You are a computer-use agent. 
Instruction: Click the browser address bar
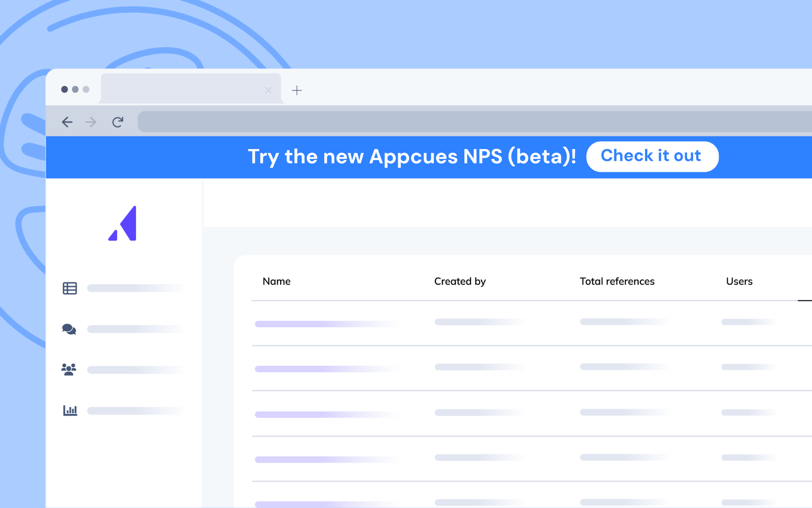[475, 122]
